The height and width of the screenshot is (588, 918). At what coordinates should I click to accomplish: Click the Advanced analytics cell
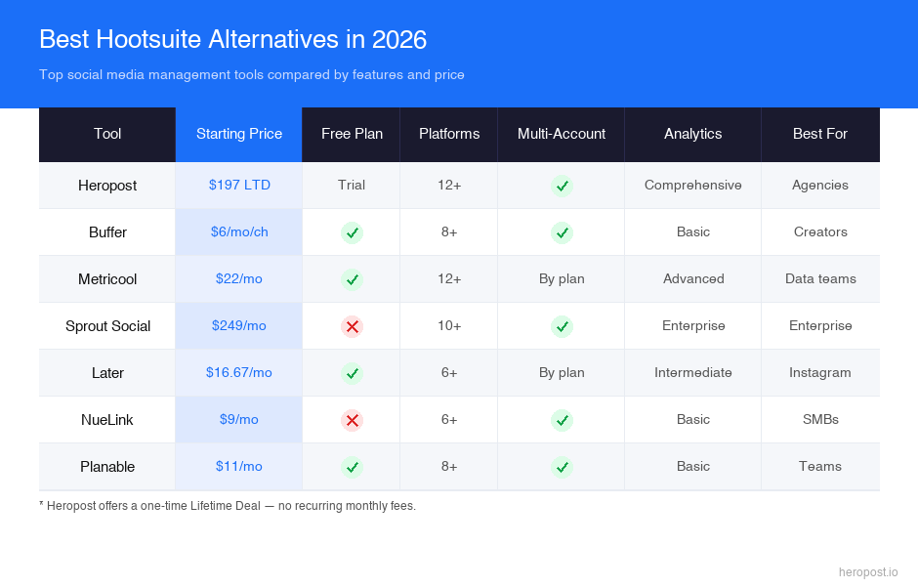coord(693,278)
